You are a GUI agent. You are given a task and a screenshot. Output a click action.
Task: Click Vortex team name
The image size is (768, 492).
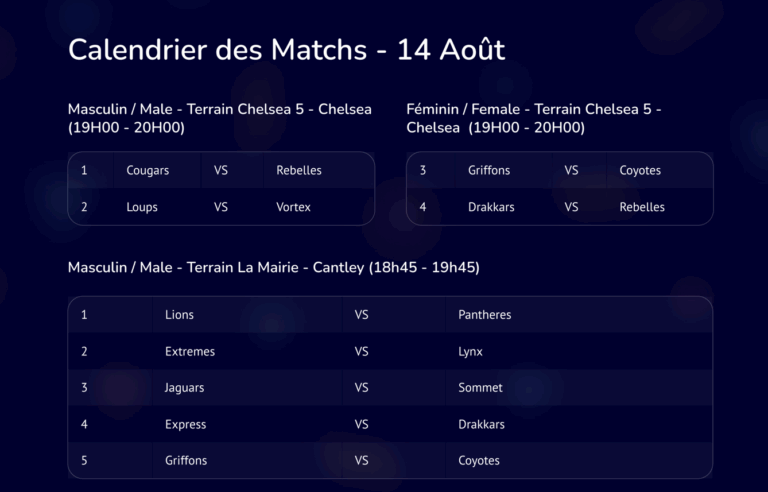(293, 207)
